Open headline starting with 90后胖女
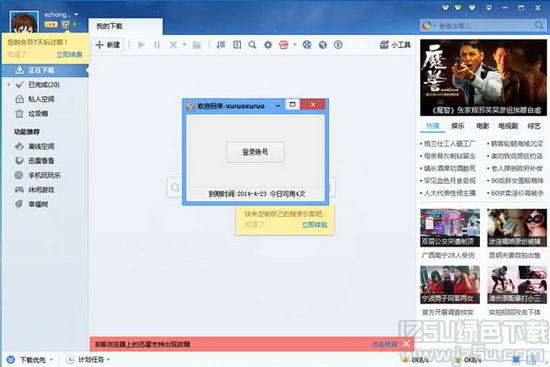Viewport: 550px width, 367px height. click(x=516, y=181)
